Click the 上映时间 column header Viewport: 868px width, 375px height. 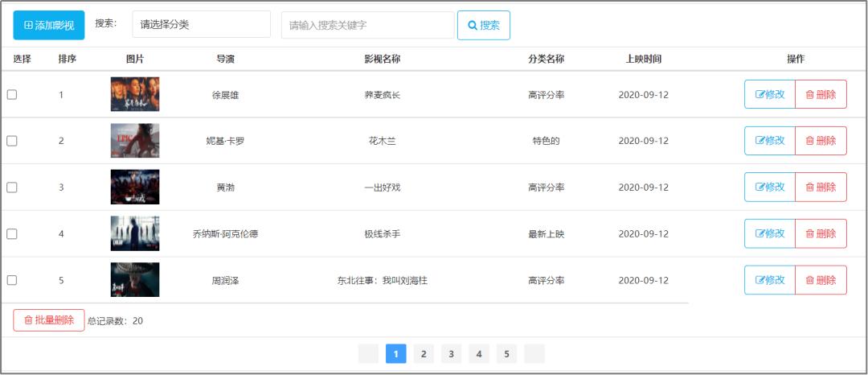(643, 60)
